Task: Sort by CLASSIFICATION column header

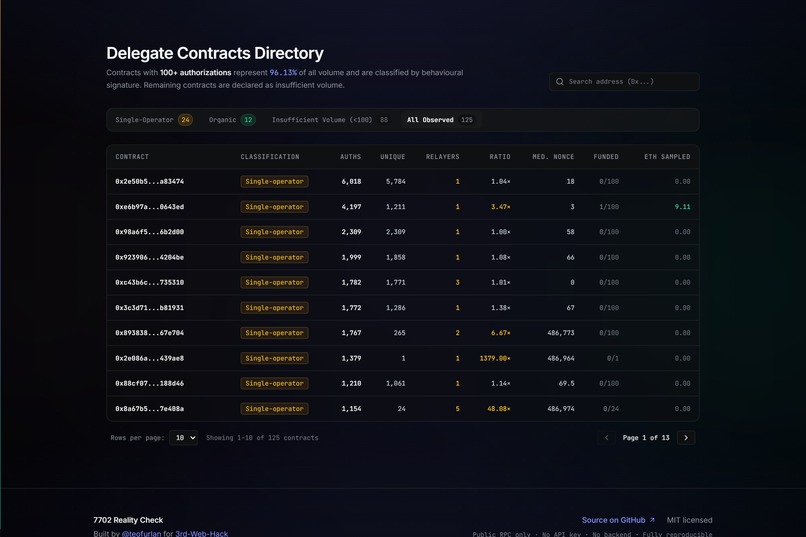Action: point(270,157)
